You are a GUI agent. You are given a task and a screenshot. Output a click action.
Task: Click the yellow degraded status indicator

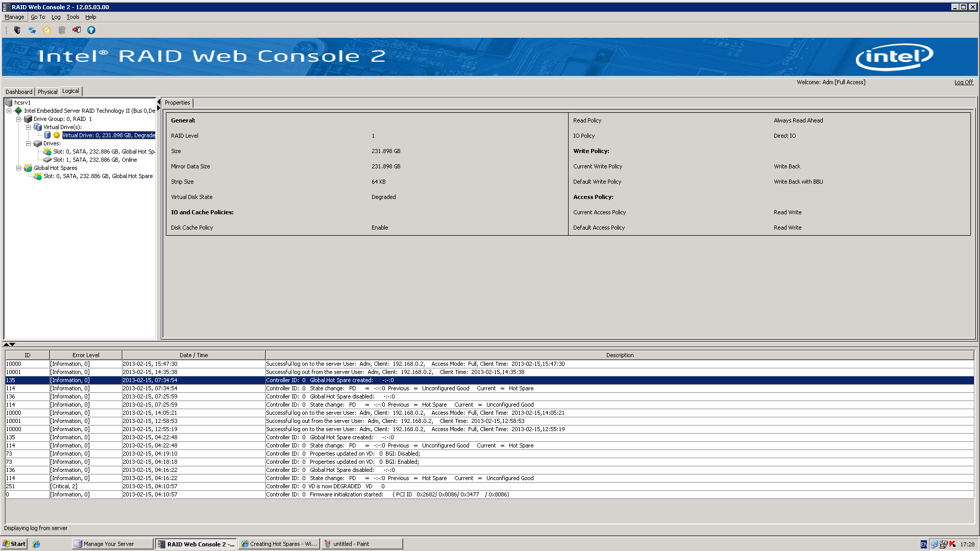(57, 135)
